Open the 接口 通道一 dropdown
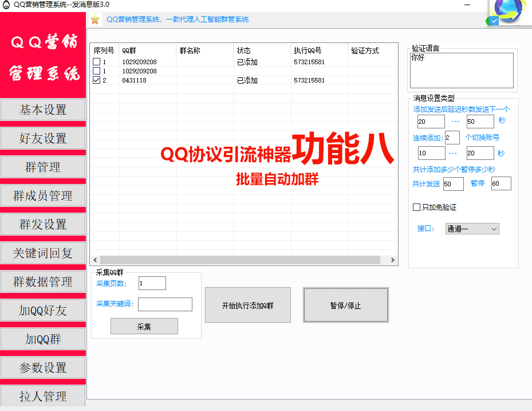The height and width of the screenshot is (411, 532). click(x=472, y=229)
